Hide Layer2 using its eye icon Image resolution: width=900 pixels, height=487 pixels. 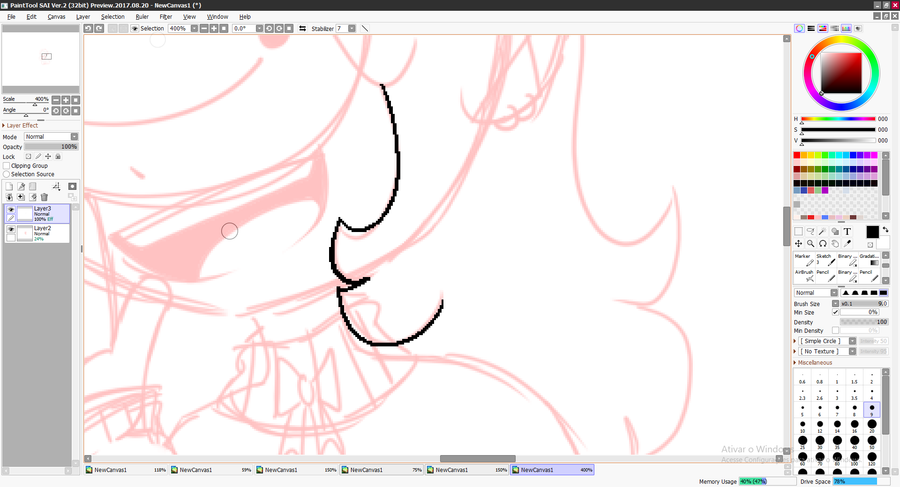pos(11,229)
